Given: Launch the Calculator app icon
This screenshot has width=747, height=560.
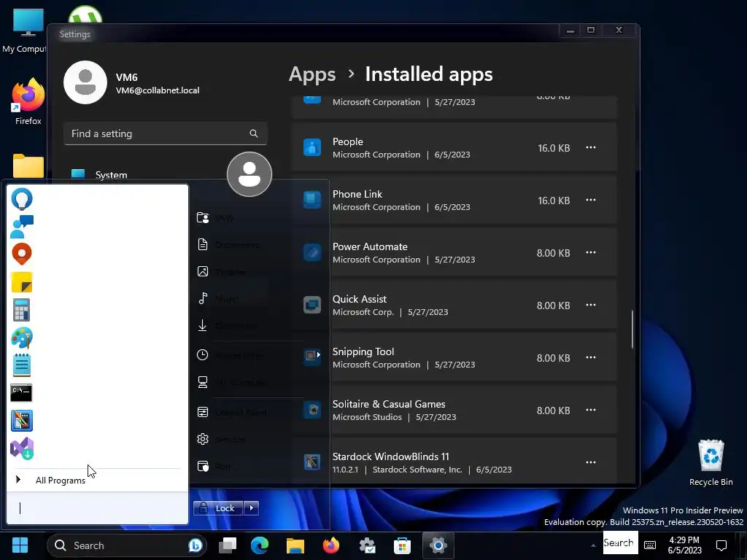Looking at the screenshot, I should pos(21,310).
